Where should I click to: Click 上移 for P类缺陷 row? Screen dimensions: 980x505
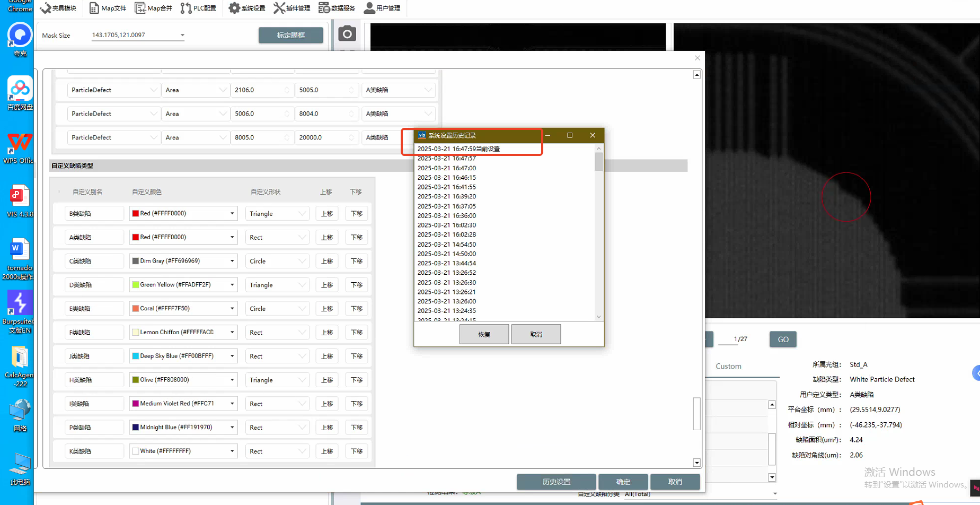point(327,428)
